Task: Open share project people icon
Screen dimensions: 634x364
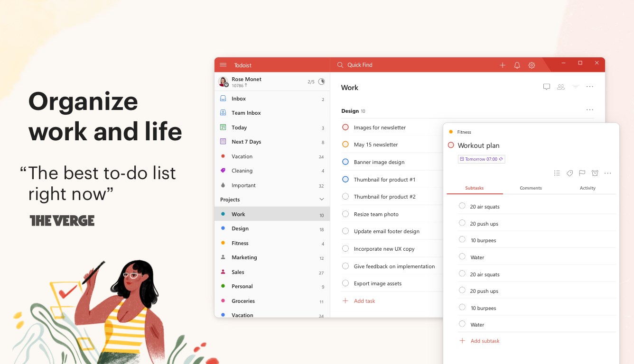Action: coord(561,87)
